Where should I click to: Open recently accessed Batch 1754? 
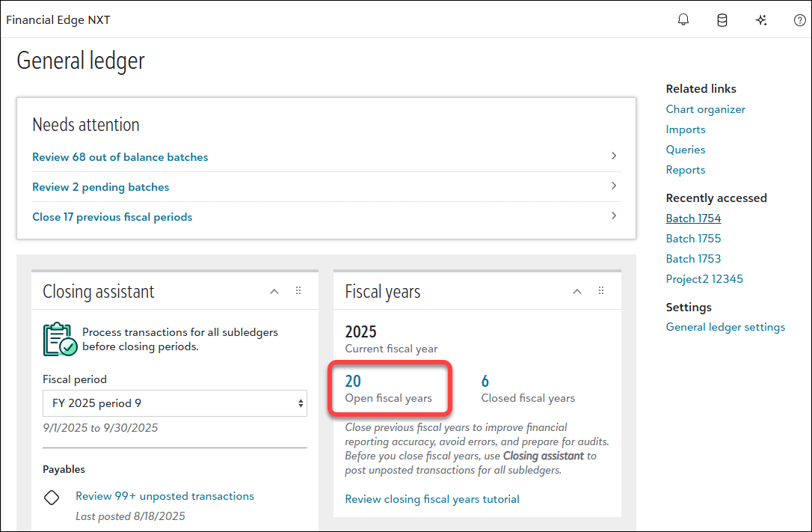click(x=693, y=218)
